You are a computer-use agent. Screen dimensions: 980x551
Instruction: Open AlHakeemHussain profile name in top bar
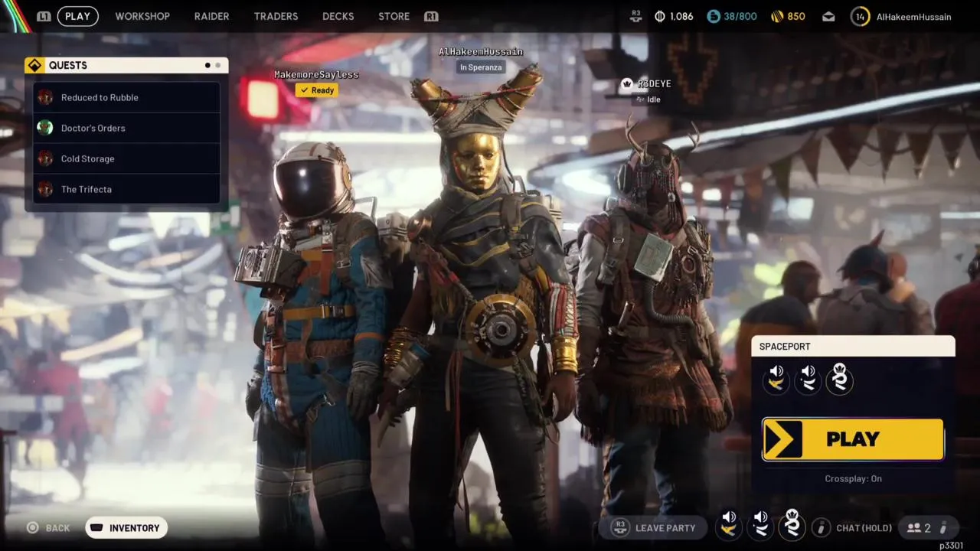(x=914, y=16)
